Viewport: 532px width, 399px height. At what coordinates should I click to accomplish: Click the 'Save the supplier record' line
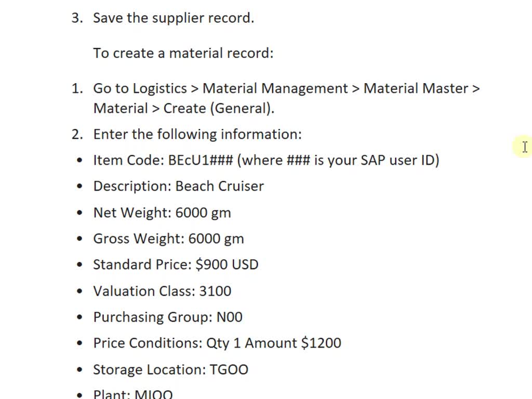coord(174,18)
